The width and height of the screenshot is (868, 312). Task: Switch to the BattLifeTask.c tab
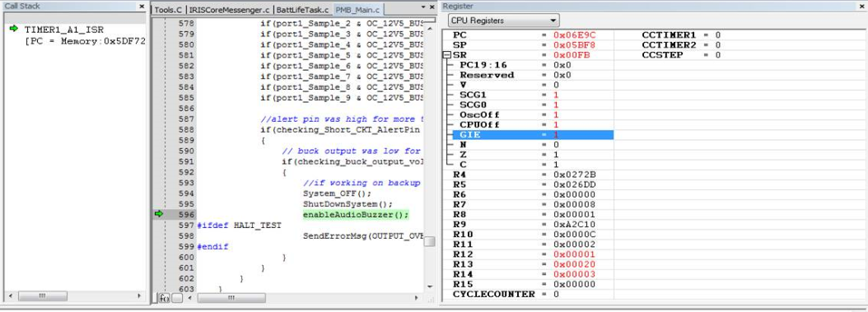tap(301, 10)
